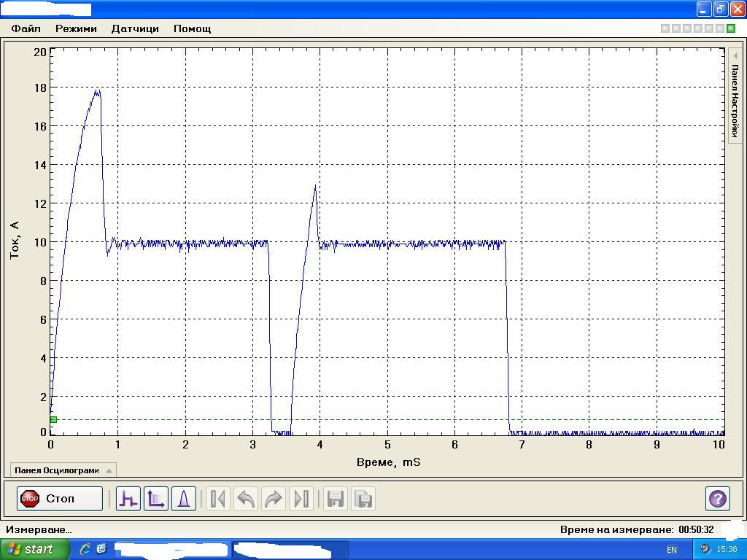
Task: Open the Датчици menu
Action: [x=135, y=28]
